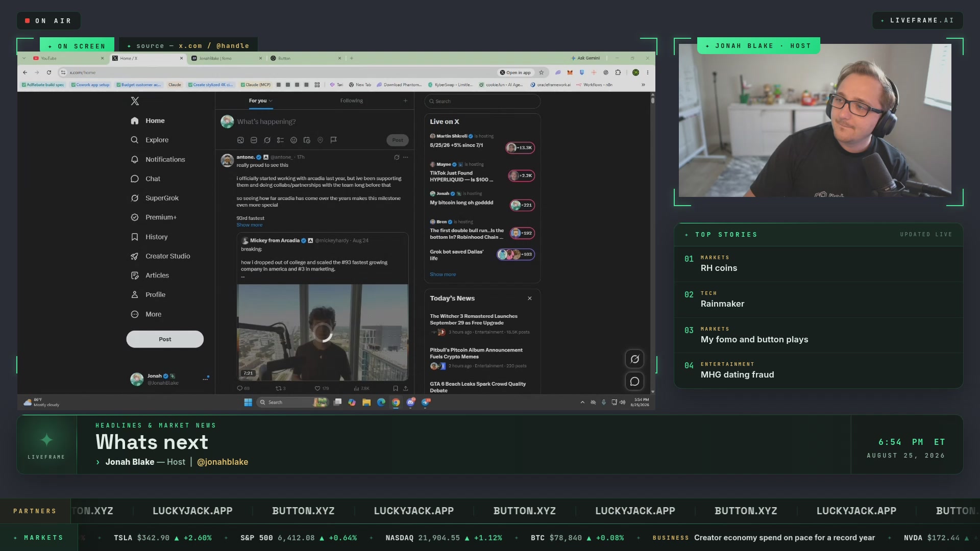Open Creator Studio in sidebar
Image resolution: width=980 pixels, height=551 pixels.
(160, 256)
